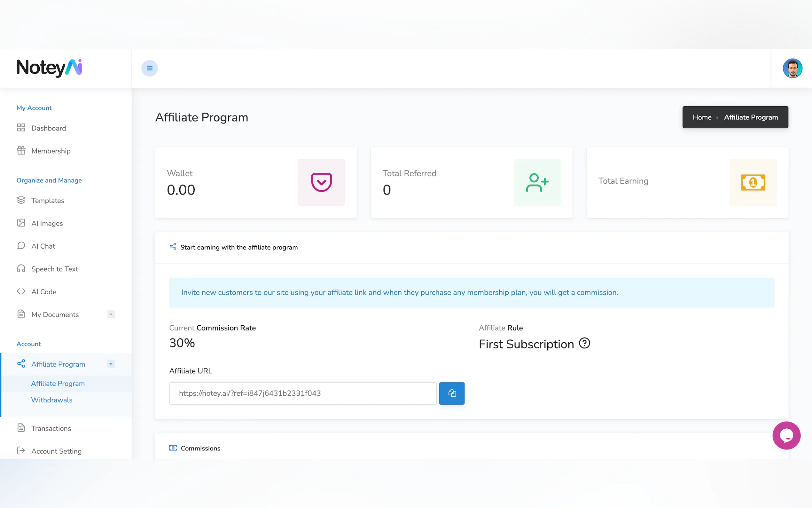The width and height of the screenshot is (812, 508).
Task: Open AI Images in the sidebar
Action: coord(47,223)
